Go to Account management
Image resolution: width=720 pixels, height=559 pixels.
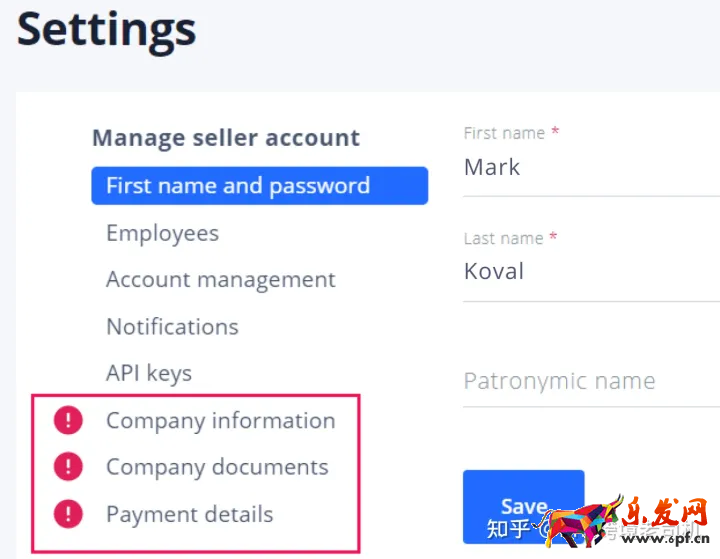[221, 280]
